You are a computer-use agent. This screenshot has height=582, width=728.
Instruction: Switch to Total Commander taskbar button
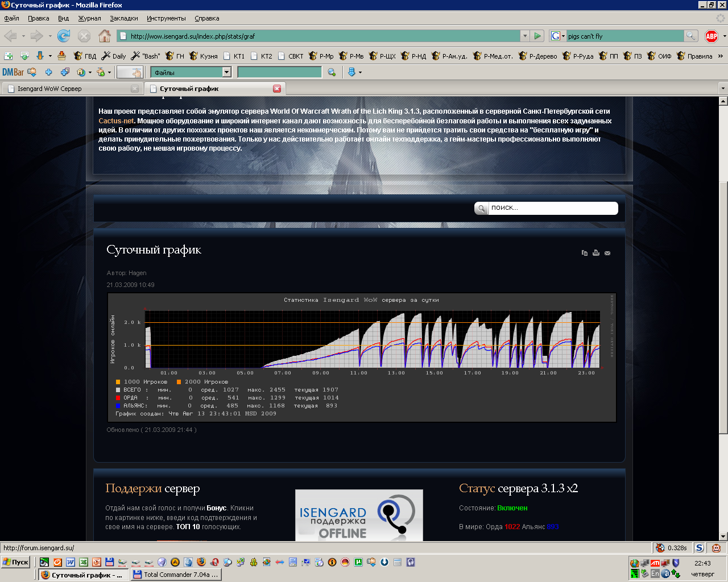click(176, 575)
